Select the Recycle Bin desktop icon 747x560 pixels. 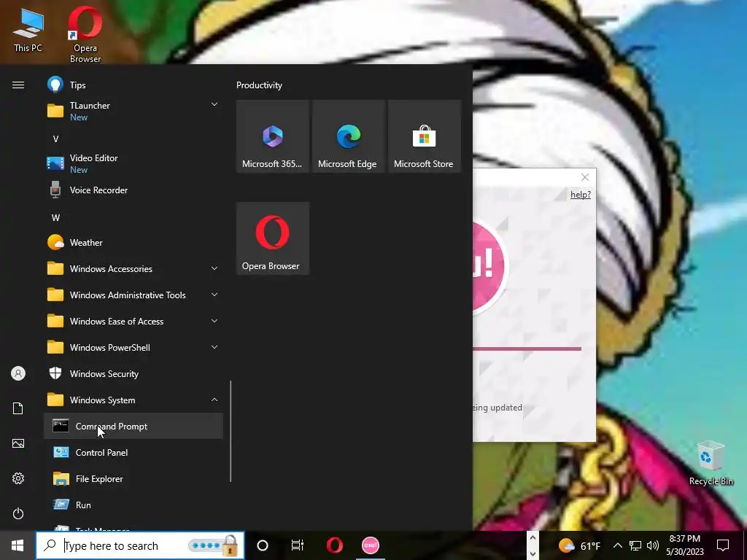(711, 463)
